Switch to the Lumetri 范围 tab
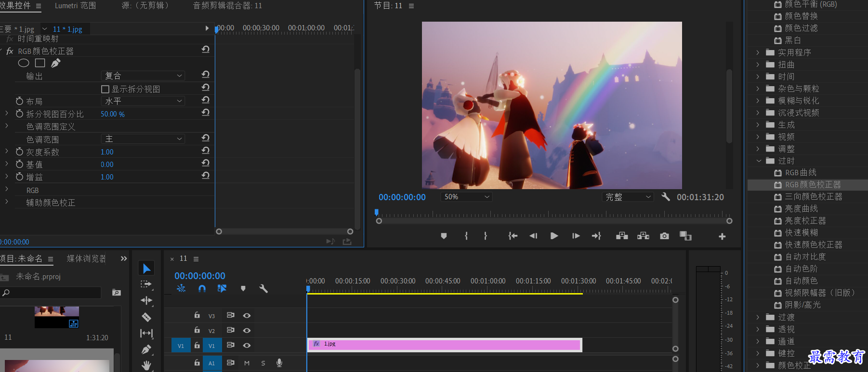Viewport: 868px width, 372px height. (x=75, y=6)
